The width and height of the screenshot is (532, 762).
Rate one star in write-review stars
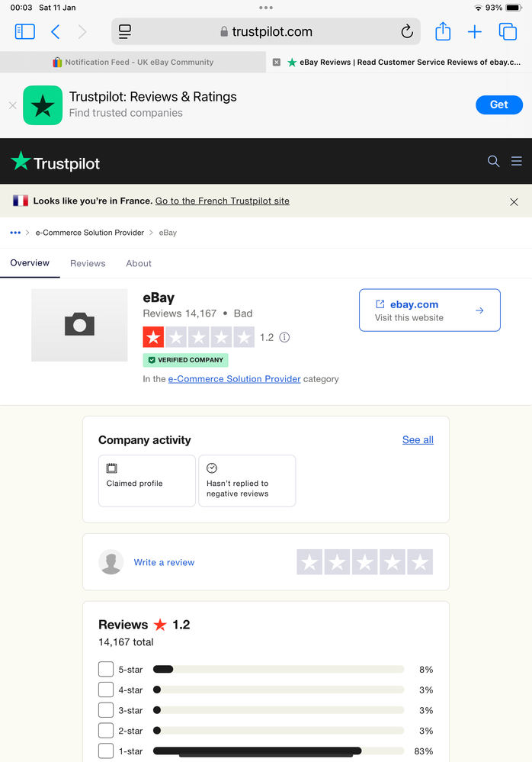(x=309, y=562)
